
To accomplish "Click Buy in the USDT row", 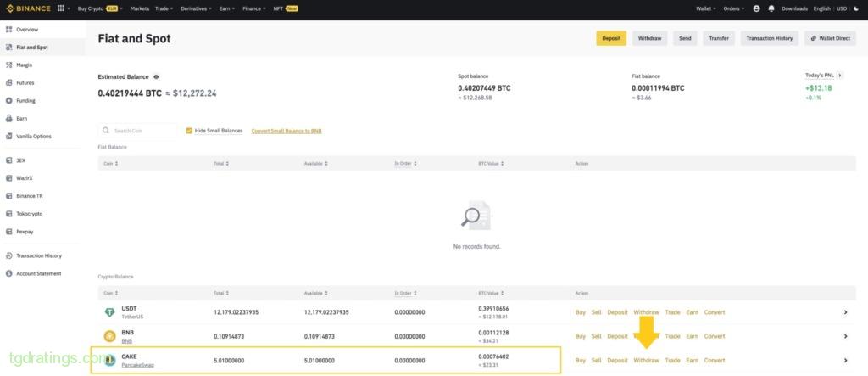I will tap(580, 312).
